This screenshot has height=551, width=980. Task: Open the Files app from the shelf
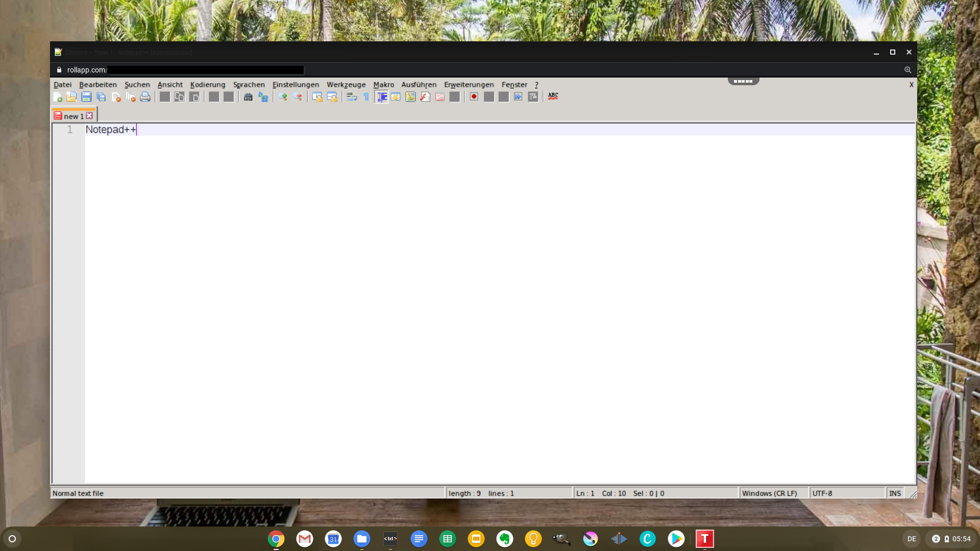click(362, 539)
